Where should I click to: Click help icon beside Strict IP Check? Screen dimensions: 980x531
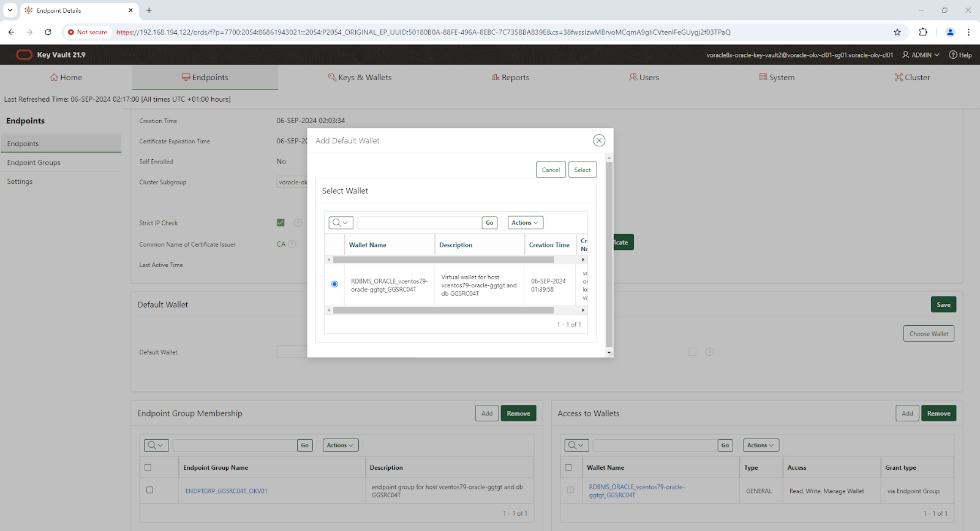[x=298, y=222]
